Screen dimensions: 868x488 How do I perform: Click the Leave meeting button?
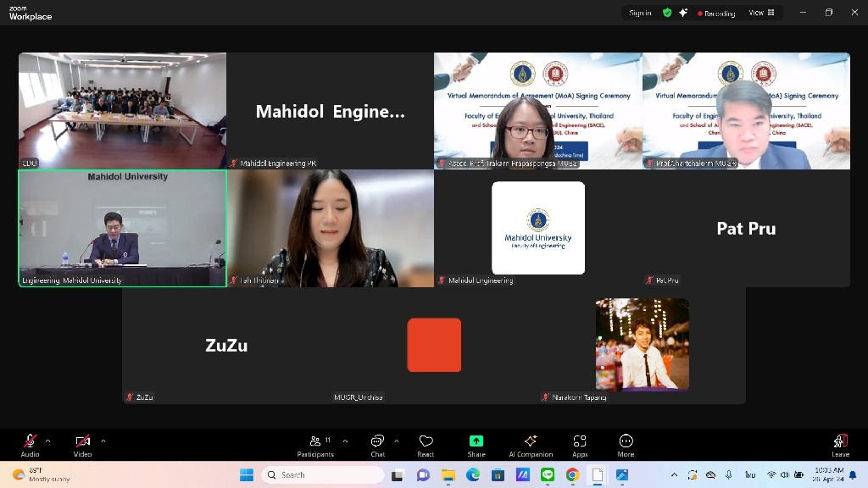point(840,445)
